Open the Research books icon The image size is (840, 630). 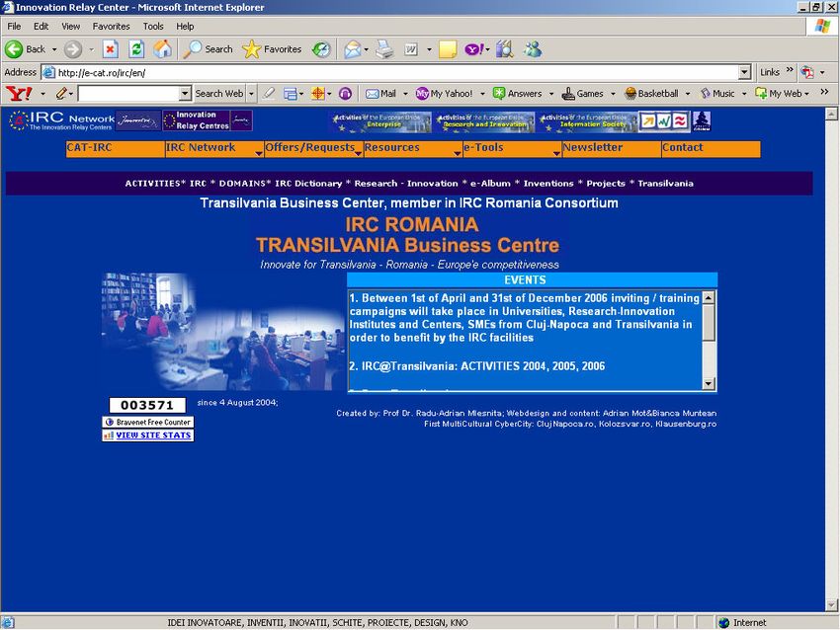[x=504, y=49]
